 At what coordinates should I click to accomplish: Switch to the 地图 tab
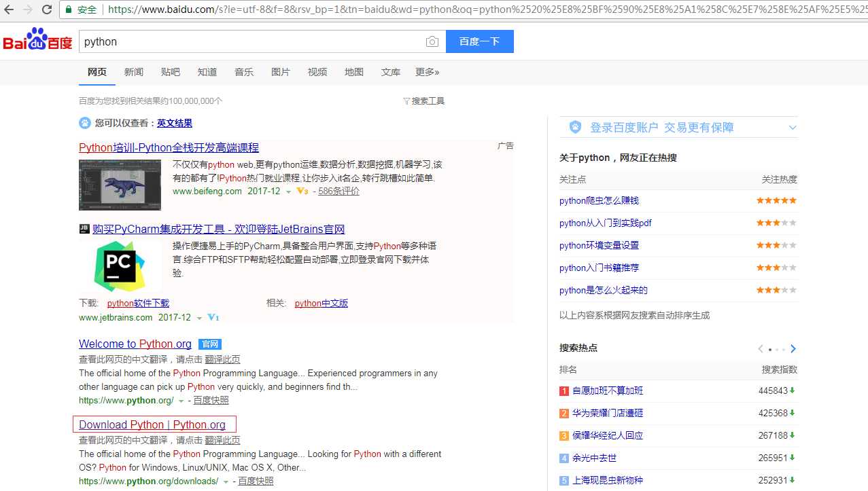[354, 72]
